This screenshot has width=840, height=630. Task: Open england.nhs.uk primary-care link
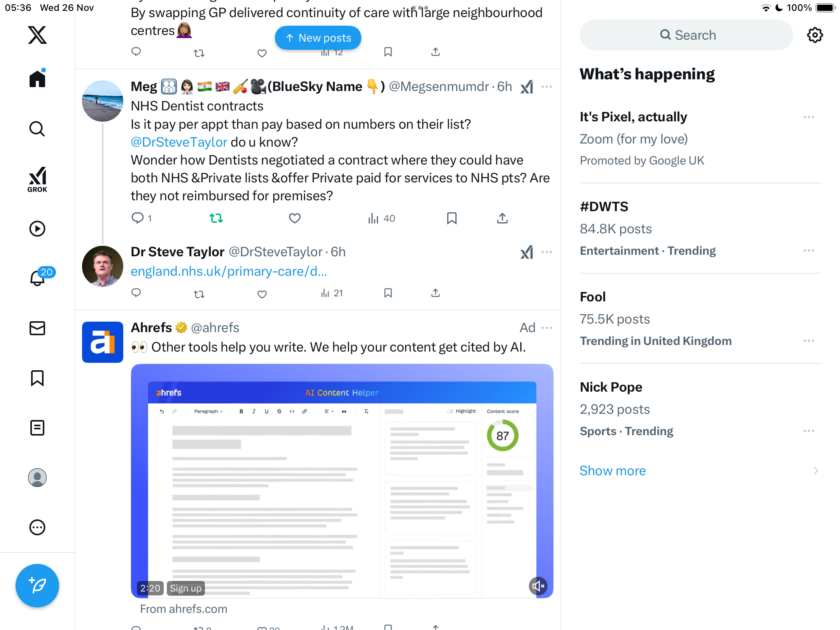tap(229, 271)
